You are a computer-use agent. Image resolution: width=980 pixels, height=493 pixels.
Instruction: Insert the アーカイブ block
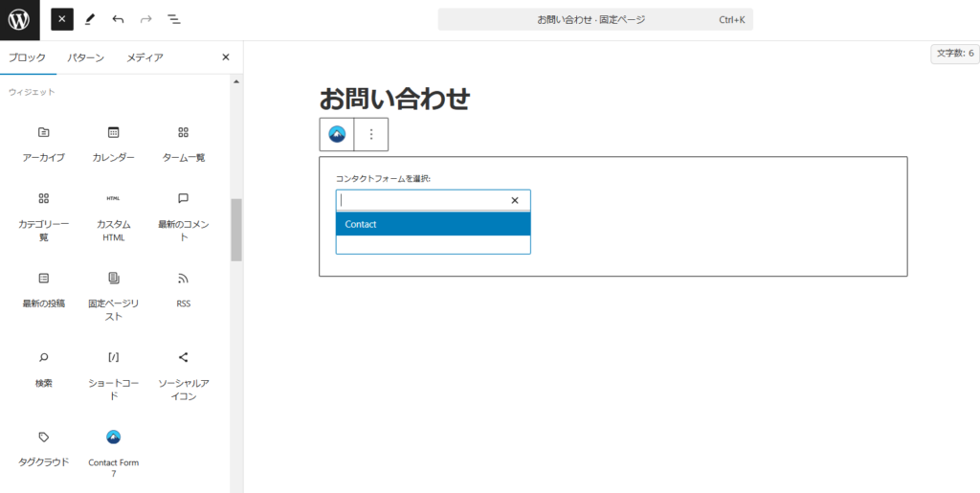(44, 145)
